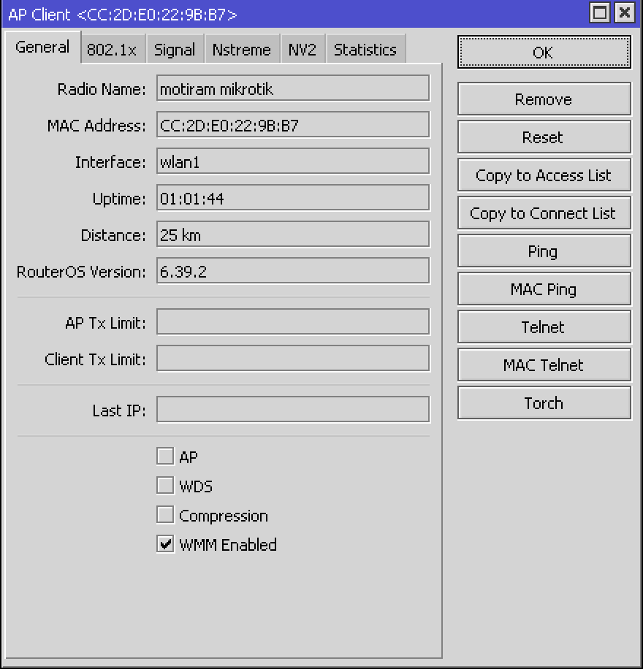Reset the AP client connection
The width and height of the screenshot is (643, 672).
[544, 137]
